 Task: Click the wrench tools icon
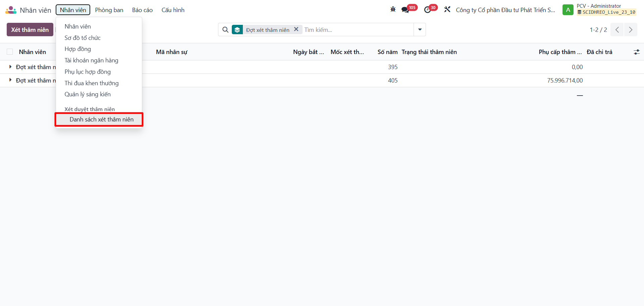[x=447, y=9]
